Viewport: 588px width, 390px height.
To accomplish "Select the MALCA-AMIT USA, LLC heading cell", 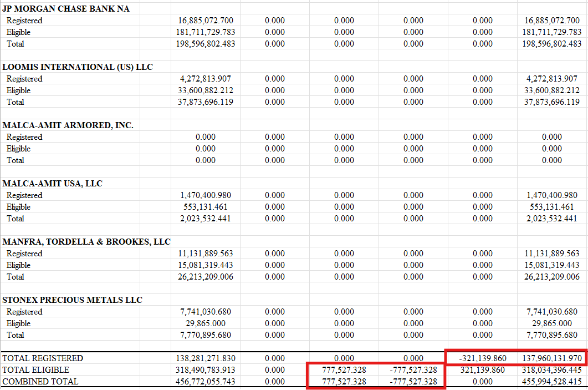I will click(x=53, y=184).
